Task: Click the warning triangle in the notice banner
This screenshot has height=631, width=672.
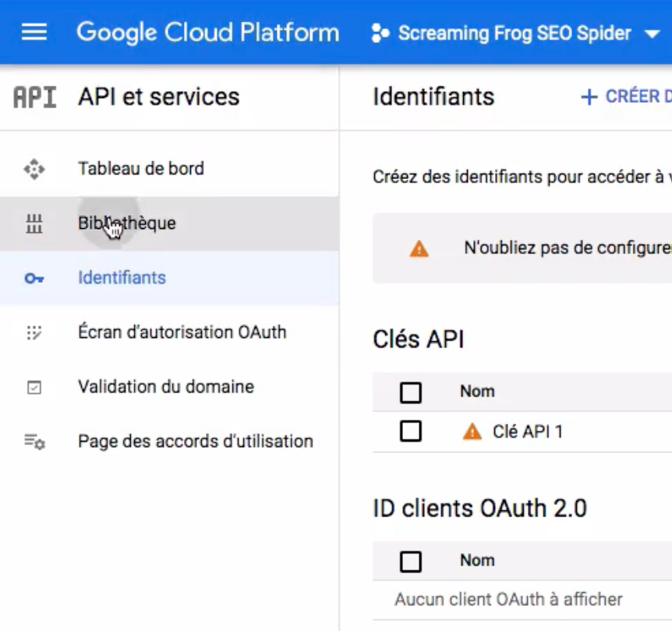Action: pyautogui.click(x=419, y=249)
